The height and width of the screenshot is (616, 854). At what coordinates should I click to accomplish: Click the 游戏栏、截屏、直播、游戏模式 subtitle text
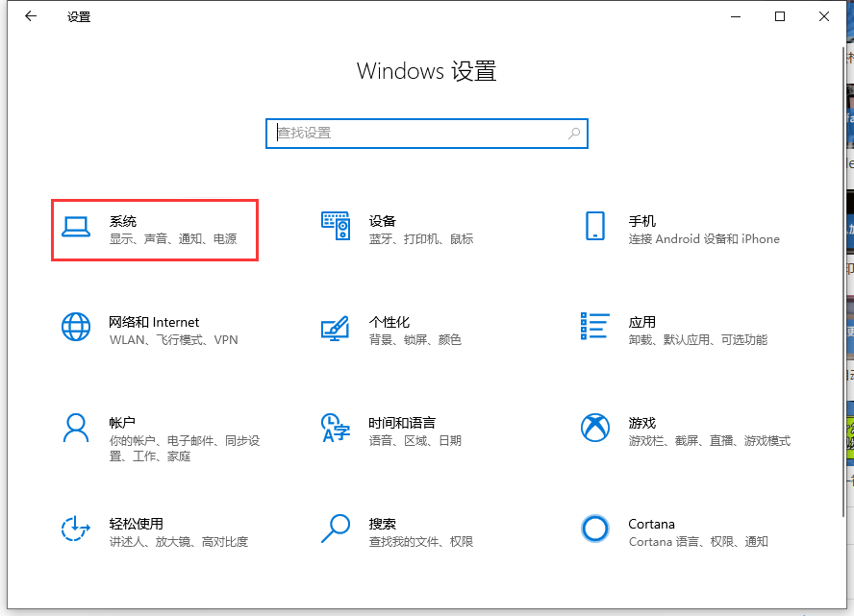708,440
